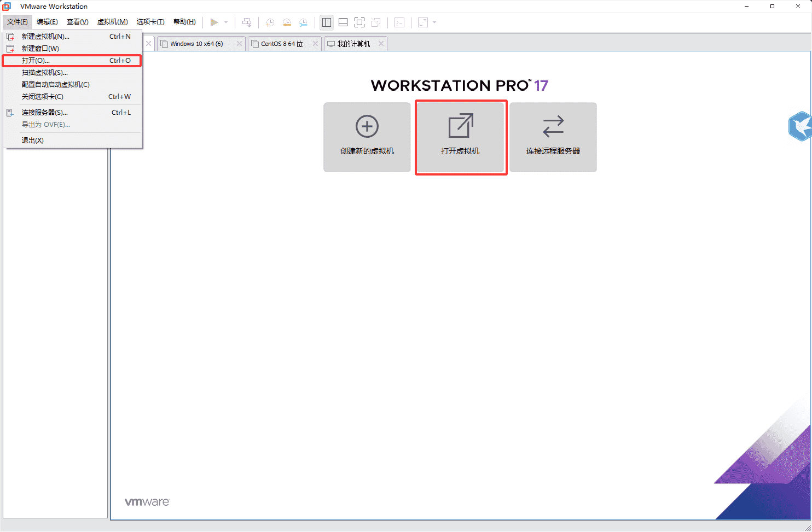Choose 新建窗口(W) menu entry

[72, 49]
